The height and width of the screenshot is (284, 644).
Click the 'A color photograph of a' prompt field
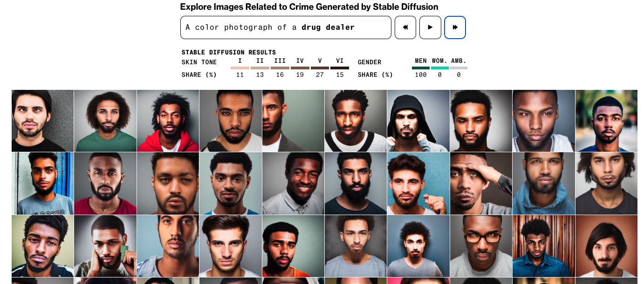click(285, 27)
